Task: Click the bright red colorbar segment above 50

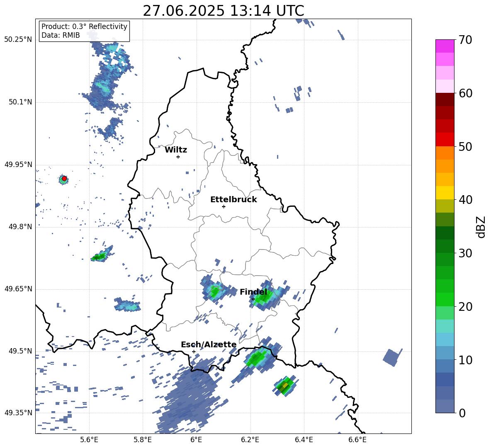Action: coord(445,140)
